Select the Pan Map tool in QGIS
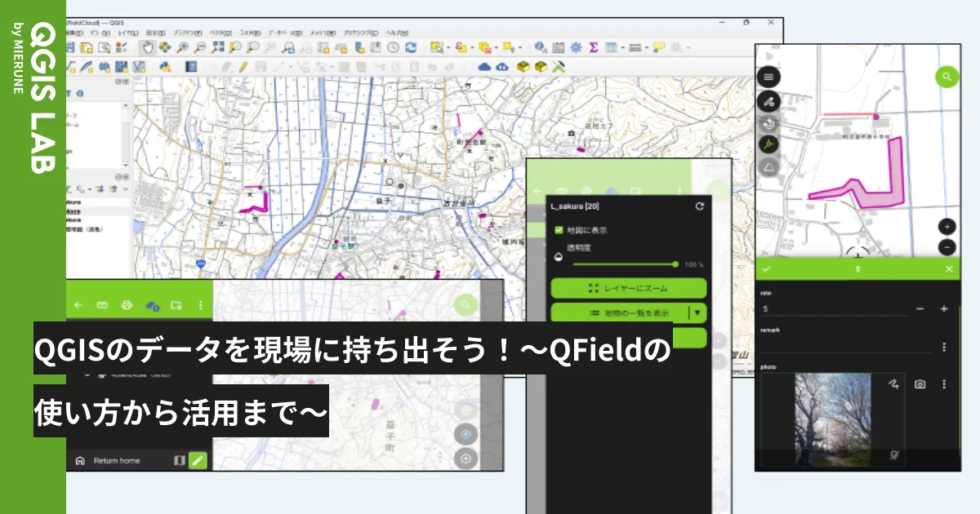 148,47
